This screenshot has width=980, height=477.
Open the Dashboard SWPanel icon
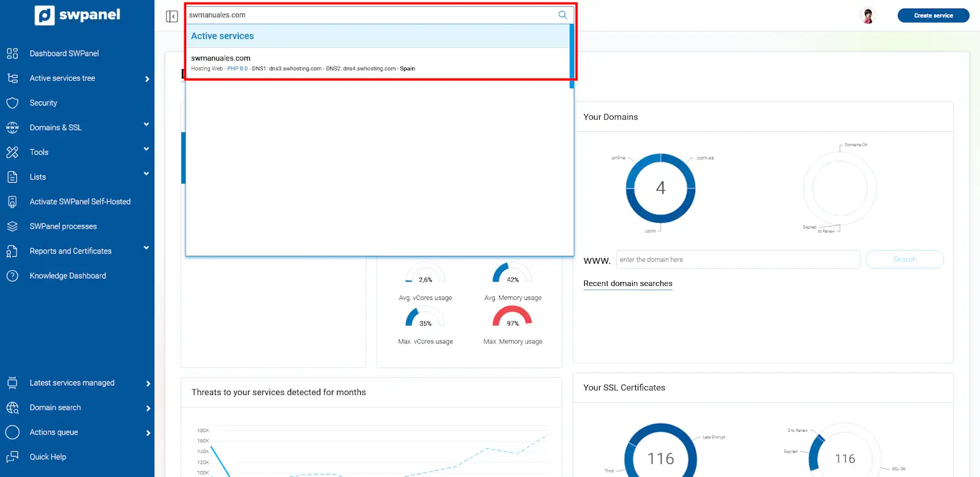click(12, 53)
